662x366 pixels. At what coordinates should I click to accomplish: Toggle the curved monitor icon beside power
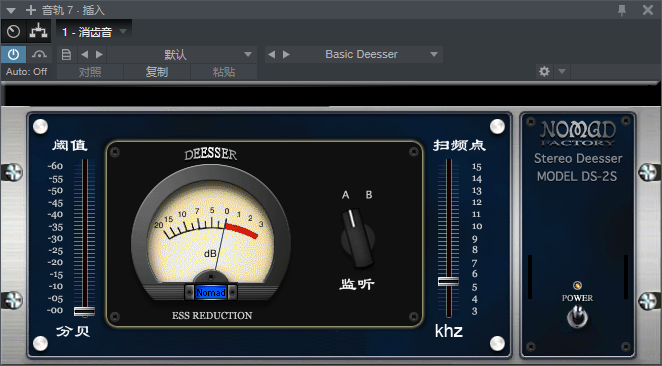click(39, 54)
